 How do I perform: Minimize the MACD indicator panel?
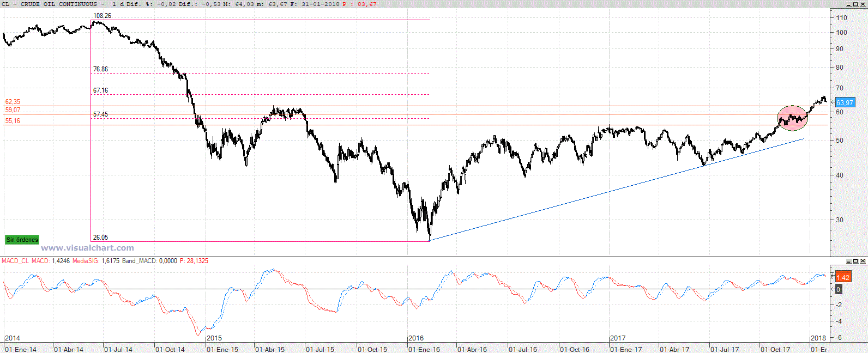[849, 261]
